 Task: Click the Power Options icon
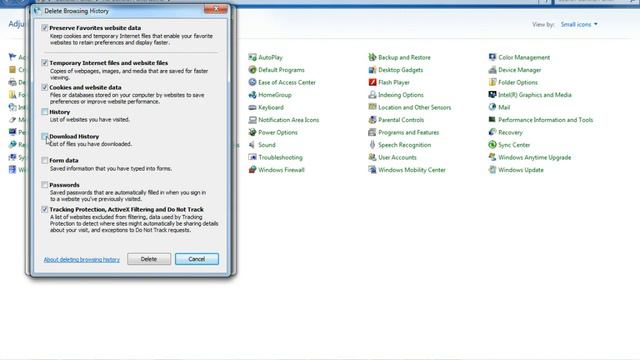coord(252,132)
